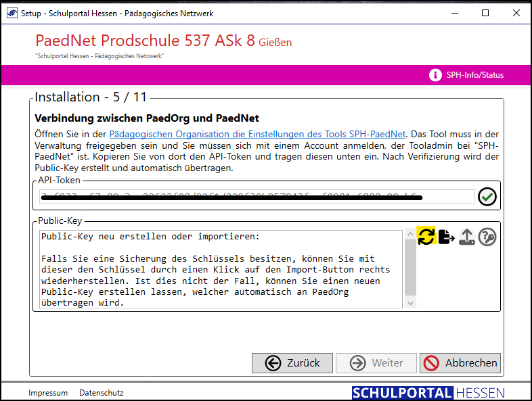Click the upload Public-Key icon
This screenshot has width=532, height=401.
coord(467,237)
